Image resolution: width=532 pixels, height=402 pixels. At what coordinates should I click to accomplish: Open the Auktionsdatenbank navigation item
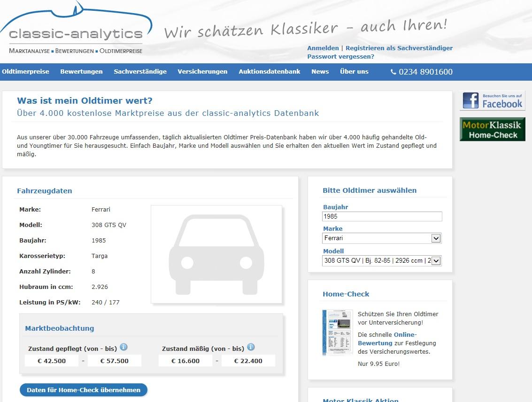[269, 72]
